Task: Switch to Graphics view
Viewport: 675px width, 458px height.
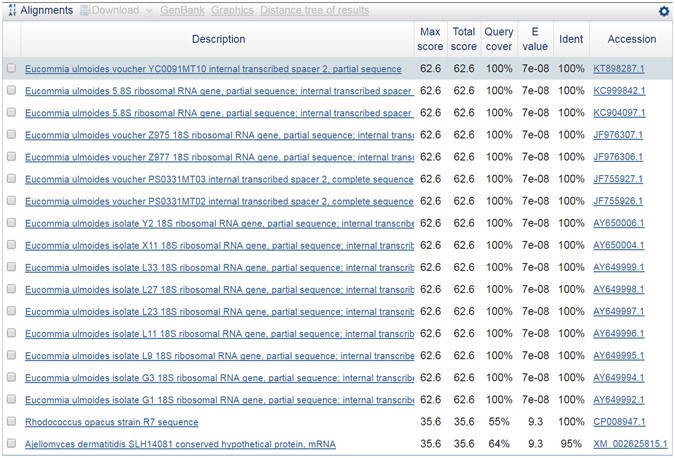Action: pos(232,11)
